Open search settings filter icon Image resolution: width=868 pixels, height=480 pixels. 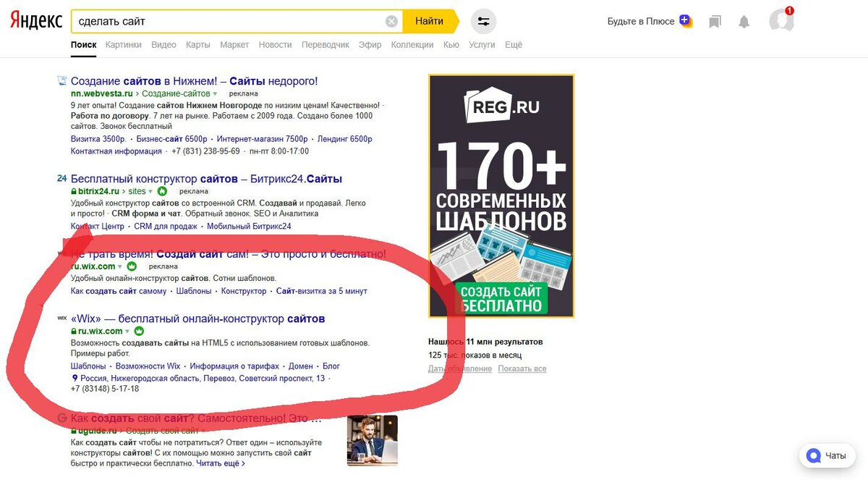pos(484,21)
